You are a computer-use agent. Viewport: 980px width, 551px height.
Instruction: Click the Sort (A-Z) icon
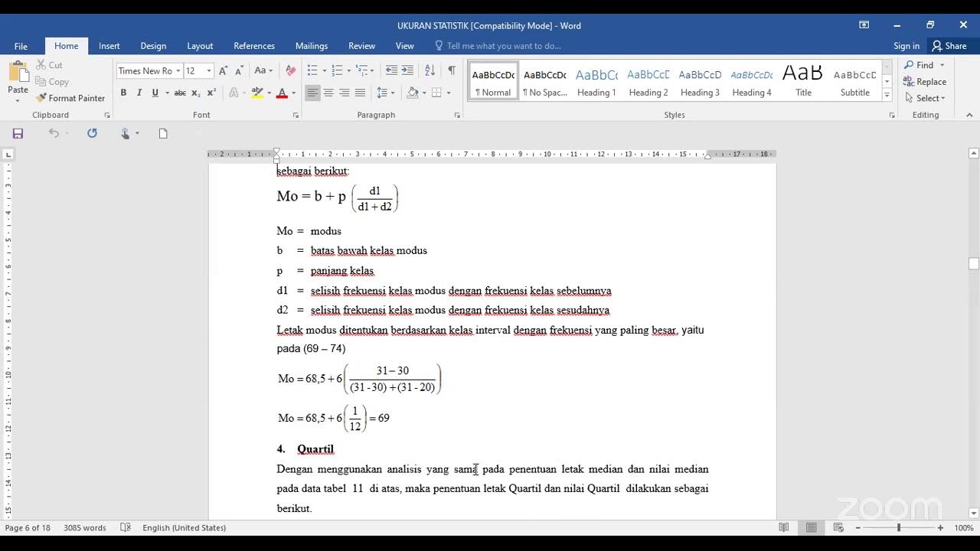(x=430, y=70)
